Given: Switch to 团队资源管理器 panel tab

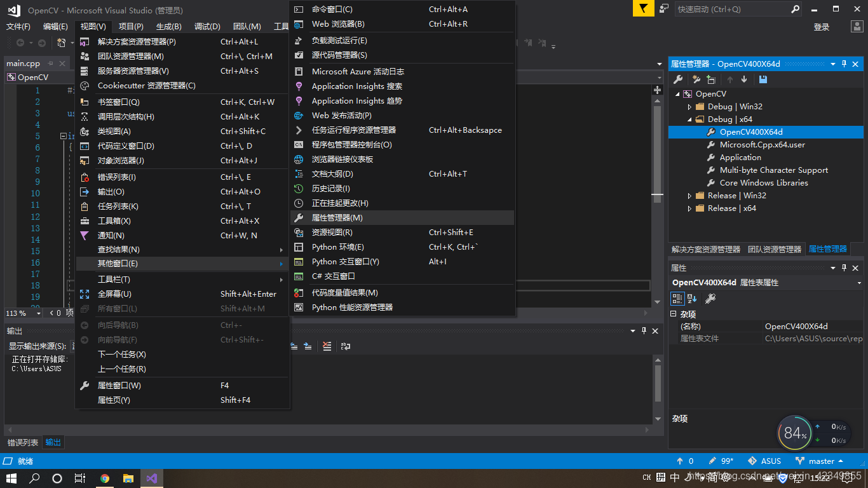Looking at the screenshot, I should pos(774,249).
